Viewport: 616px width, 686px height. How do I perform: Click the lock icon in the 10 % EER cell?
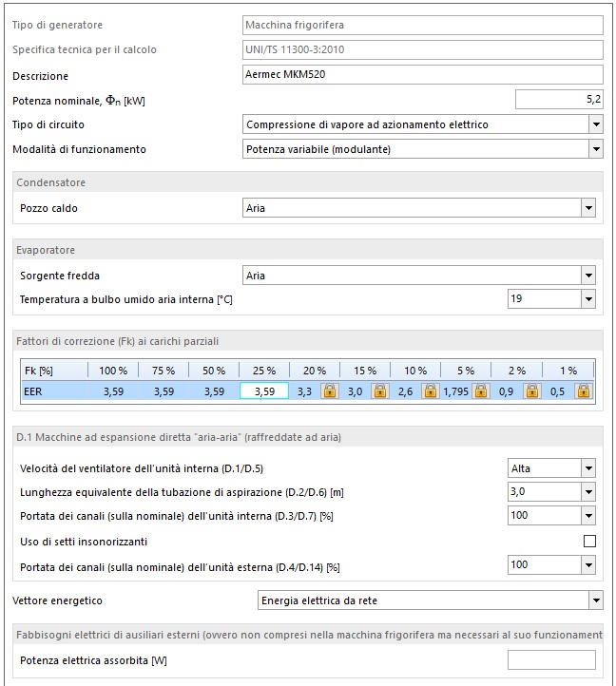click(x=431, y=391)
